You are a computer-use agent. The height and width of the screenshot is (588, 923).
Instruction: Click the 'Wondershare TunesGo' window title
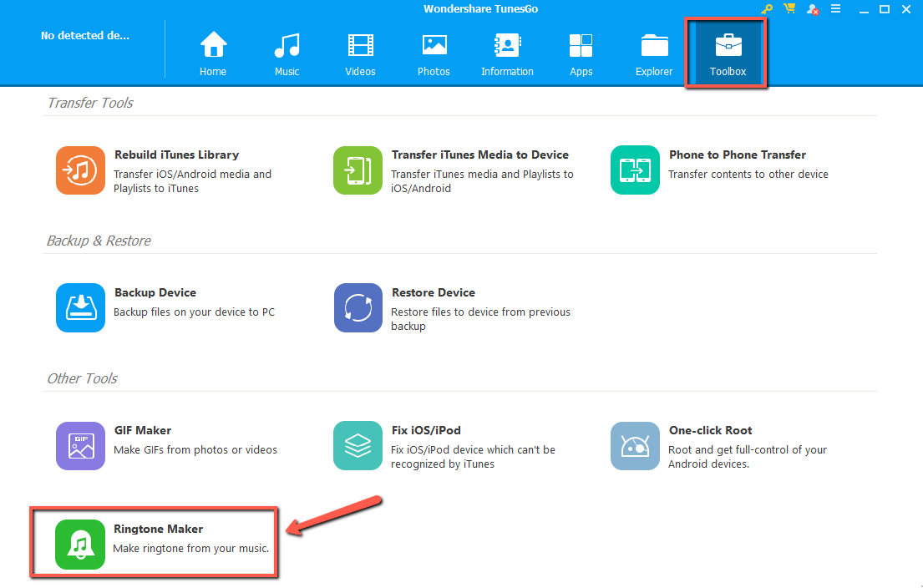click(x=481, y=9)
